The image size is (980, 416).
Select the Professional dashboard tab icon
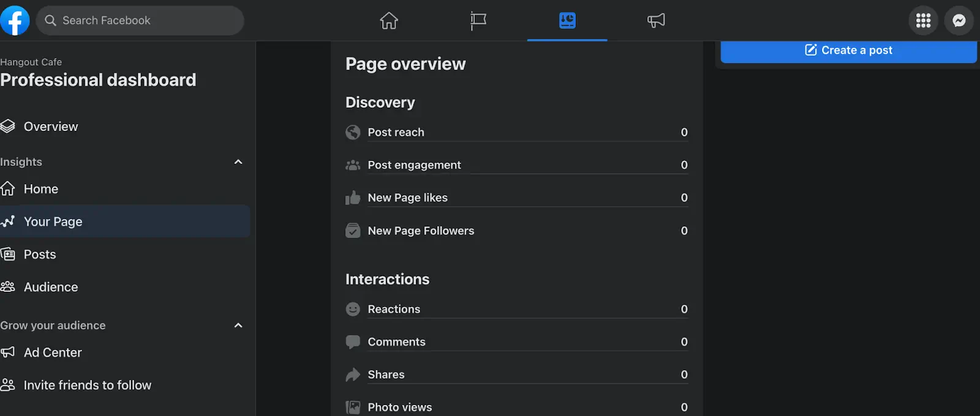[x=567, y=20]
